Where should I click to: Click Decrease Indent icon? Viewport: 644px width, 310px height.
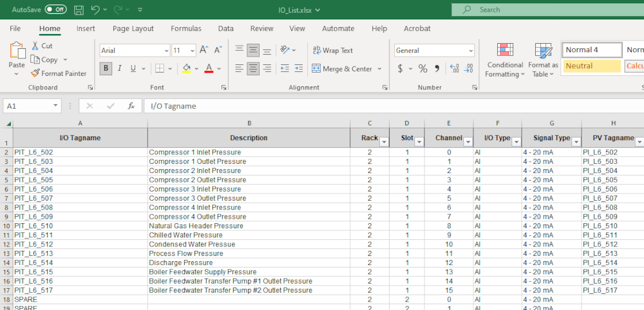point(285,68)
